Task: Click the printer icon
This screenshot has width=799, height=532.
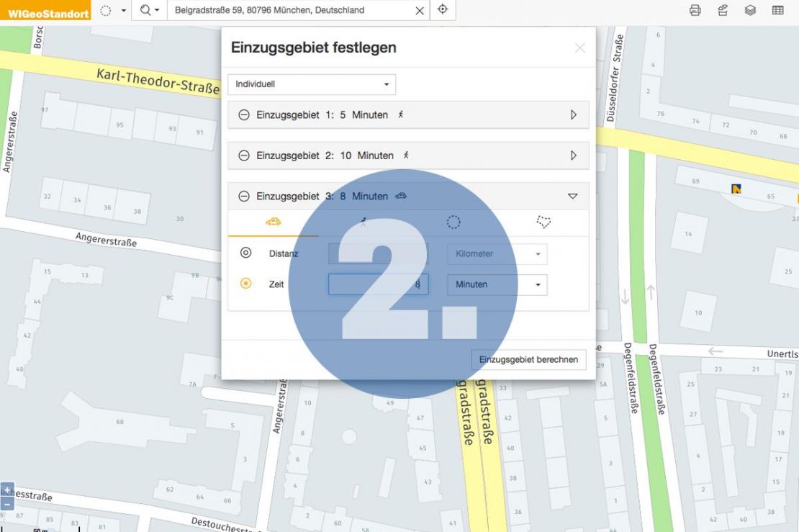Action: pyautogui.click(x=695, y=10)
